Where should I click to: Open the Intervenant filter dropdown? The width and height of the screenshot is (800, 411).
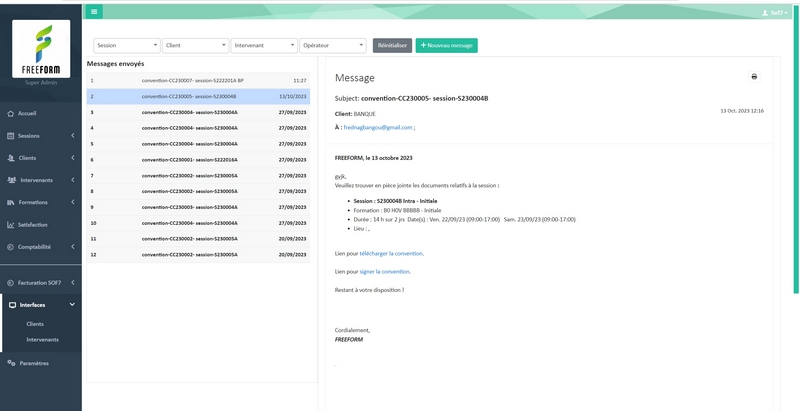pyautogui.click(x=264, y=45)
